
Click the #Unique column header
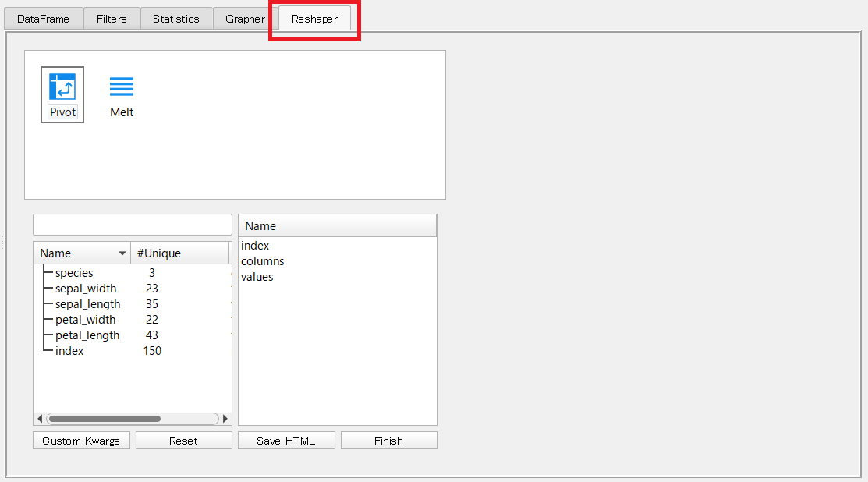178,253
